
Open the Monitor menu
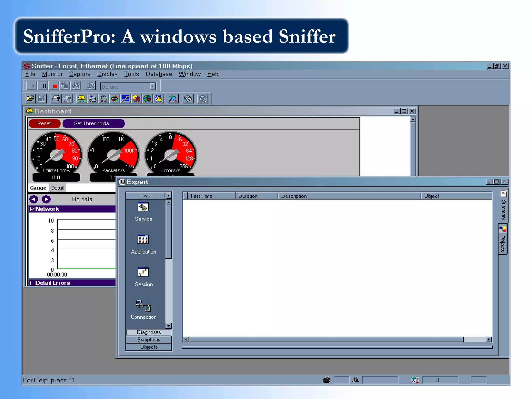coord(52,74)
